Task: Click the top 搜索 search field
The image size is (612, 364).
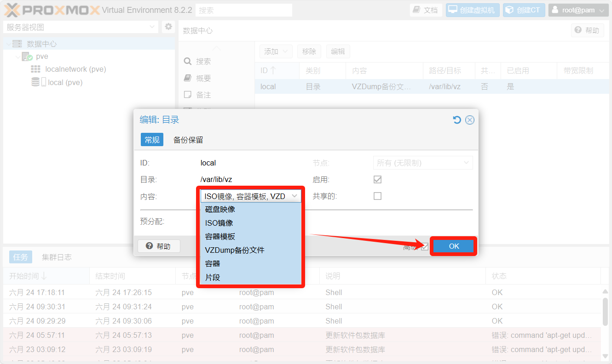Action: click(244, 10)
